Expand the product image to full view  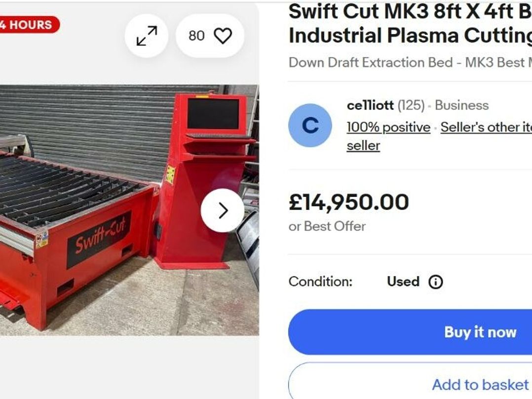pos(147,36)
